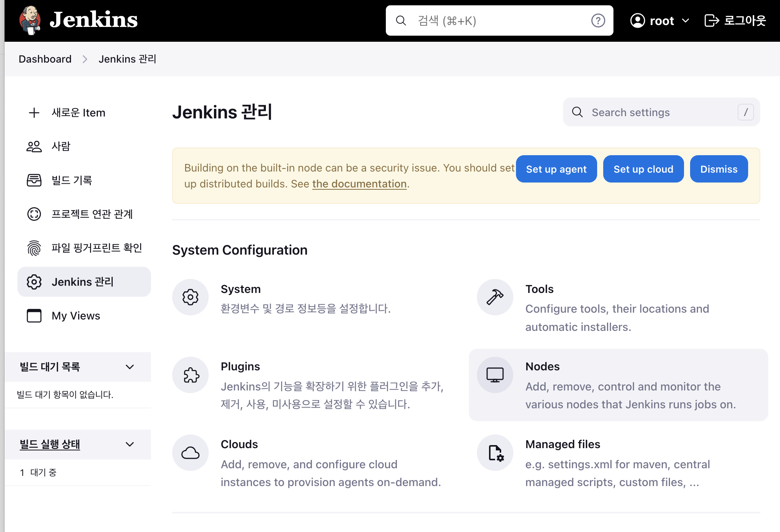
Task: Click the search help question mark icon
Action: (598, 20)
